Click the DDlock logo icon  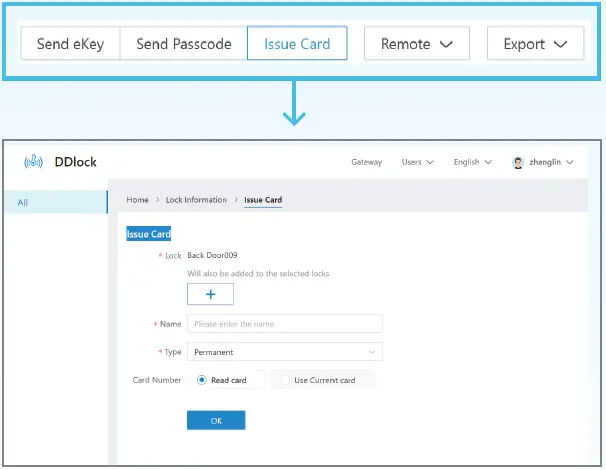pyautogui.click(x=33, y=162)
